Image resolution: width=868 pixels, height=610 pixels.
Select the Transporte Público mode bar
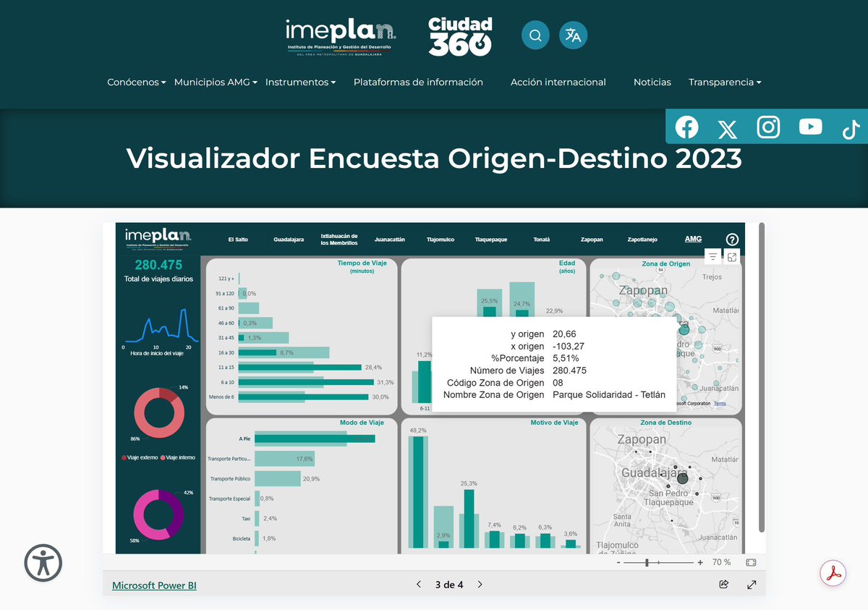click(277, 479)
